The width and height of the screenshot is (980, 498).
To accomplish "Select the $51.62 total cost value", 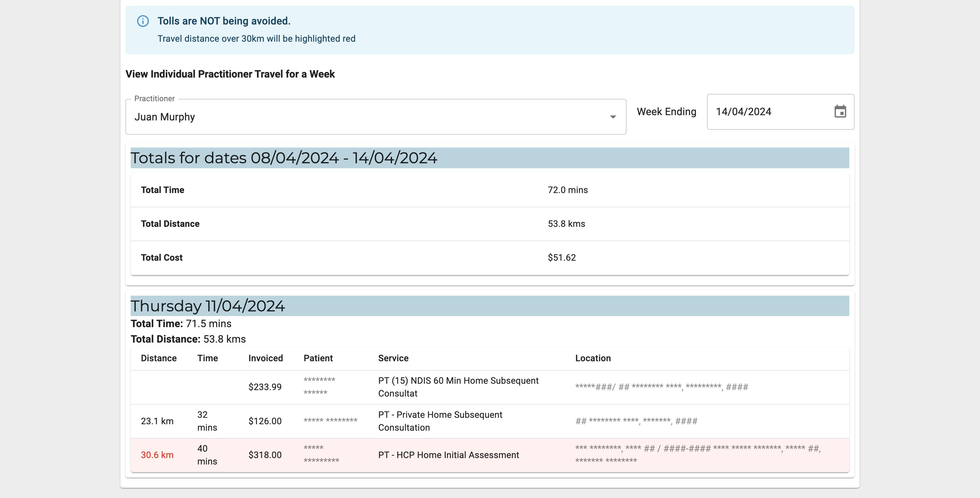I will coord(561,257).
